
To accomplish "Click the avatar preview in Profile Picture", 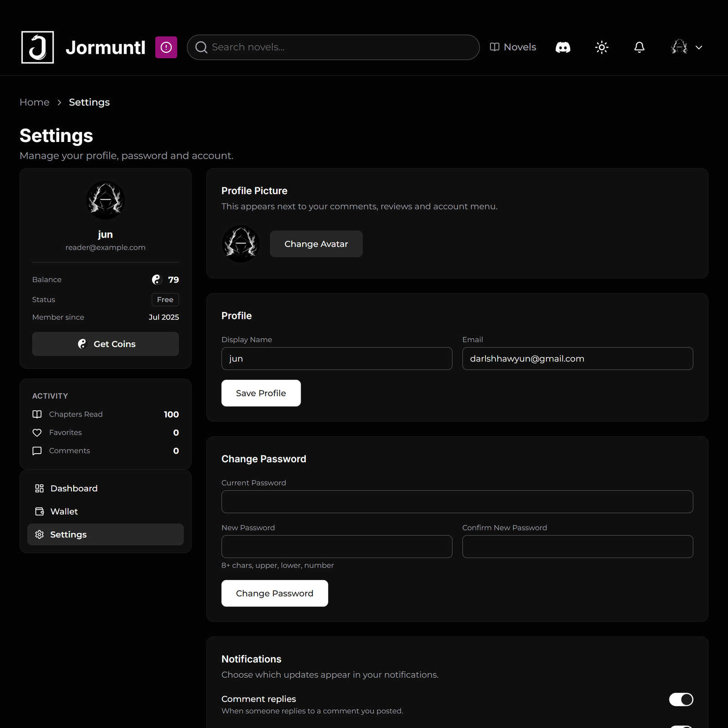I will click(241, 244).
